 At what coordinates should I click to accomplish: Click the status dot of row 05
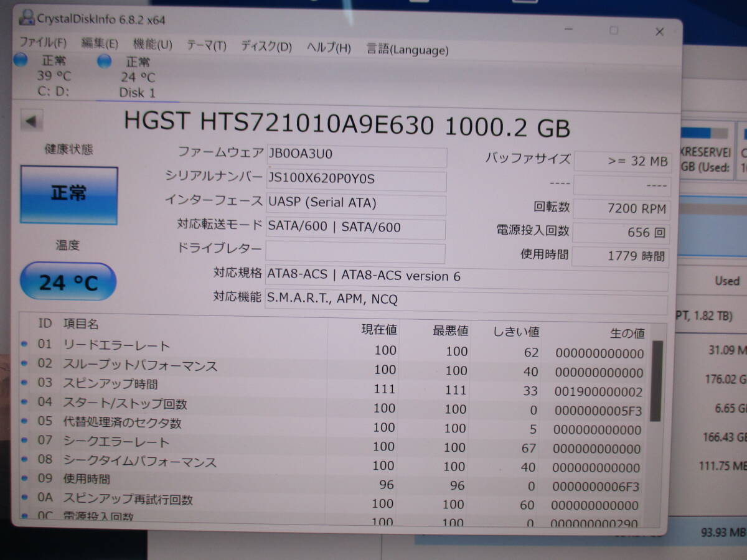(x=25, y=421)
